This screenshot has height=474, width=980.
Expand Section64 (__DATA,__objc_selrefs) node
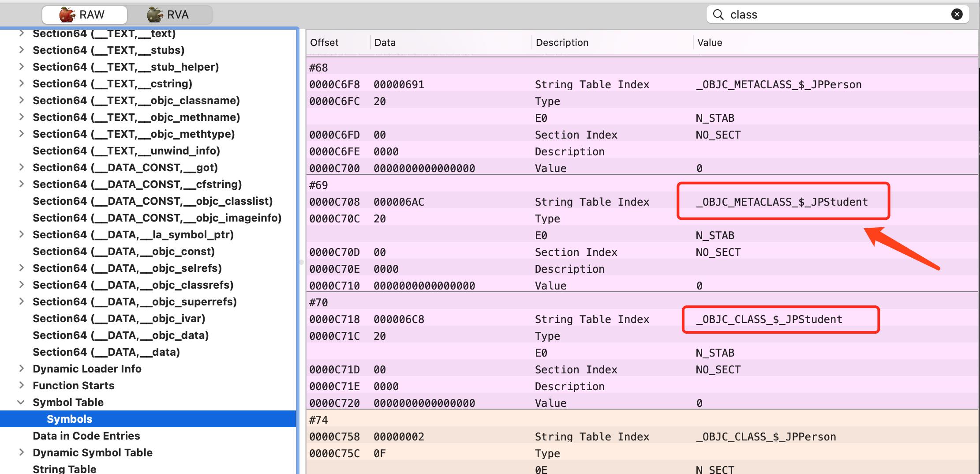pyautogui.click(x=21, y=268)
